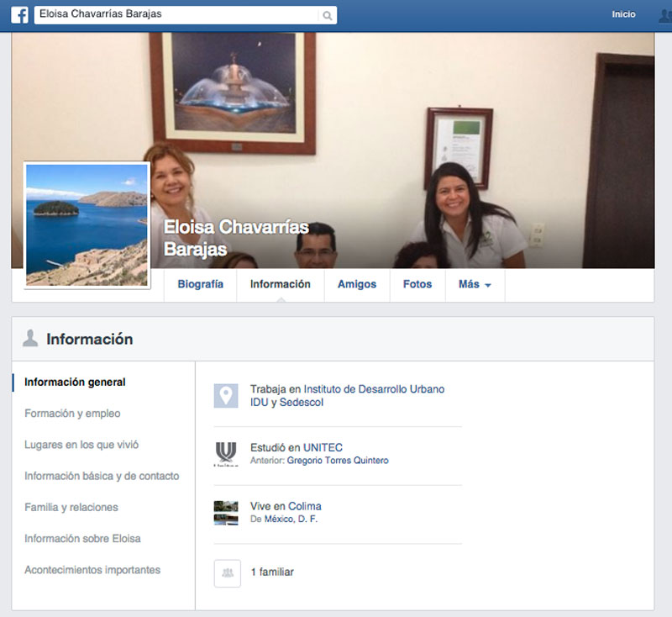Open the Fotos tab

(x=417, y=284)
